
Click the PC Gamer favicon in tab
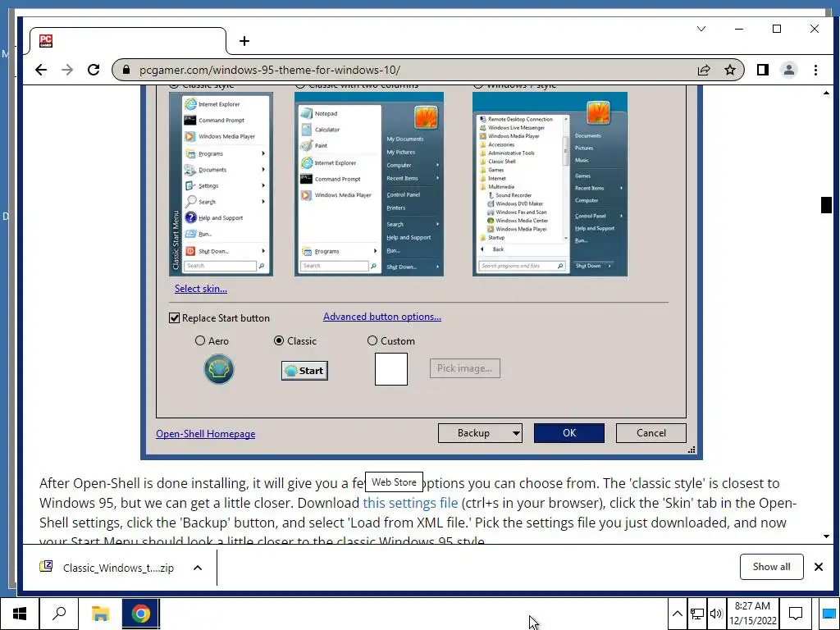[x=46, y=41]
